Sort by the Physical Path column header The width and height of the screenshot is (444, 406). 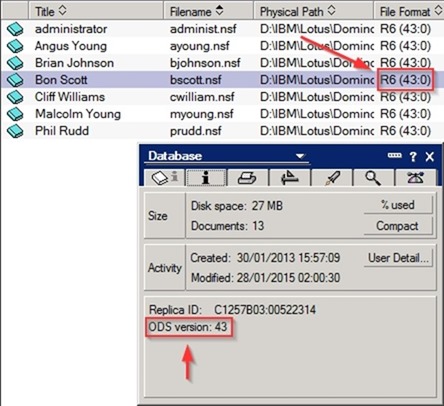313,12
